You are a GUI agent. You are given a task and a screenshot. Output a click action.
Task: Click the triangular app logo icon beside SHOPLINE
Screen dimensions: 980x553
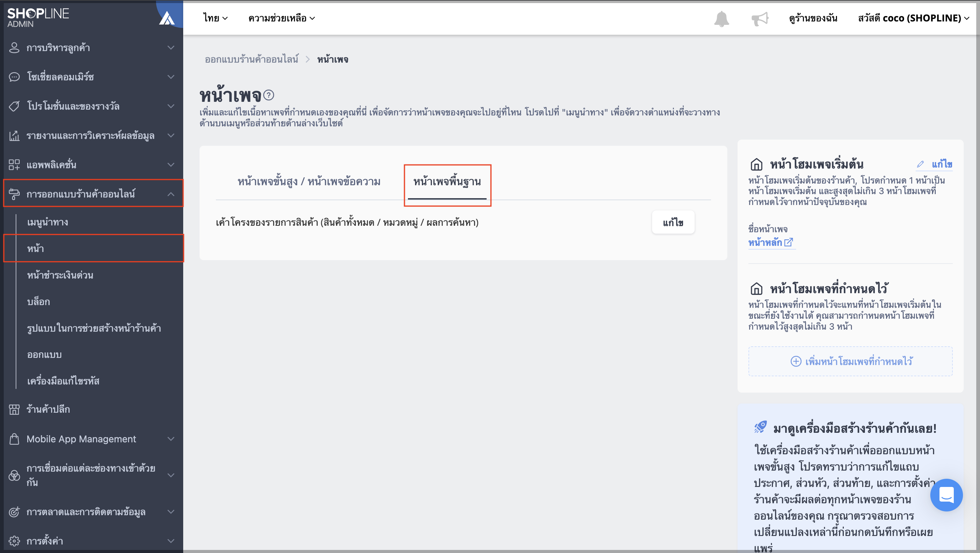tap(167, 18)
